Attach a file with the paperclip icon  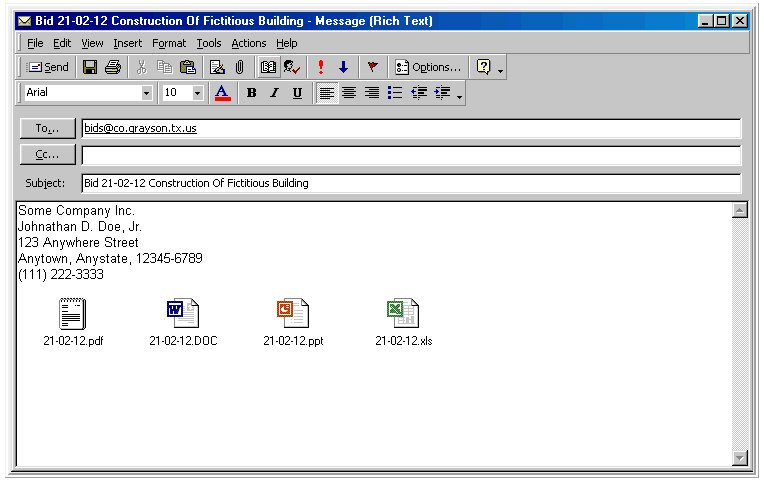[239, 67]
